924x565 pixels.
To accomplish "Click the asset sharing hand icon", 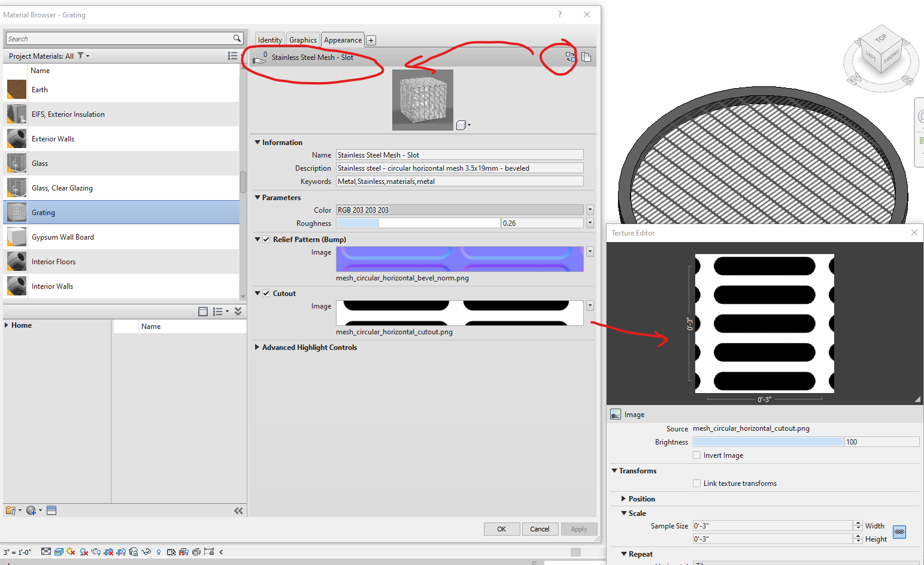I will (x=260, y=59).
